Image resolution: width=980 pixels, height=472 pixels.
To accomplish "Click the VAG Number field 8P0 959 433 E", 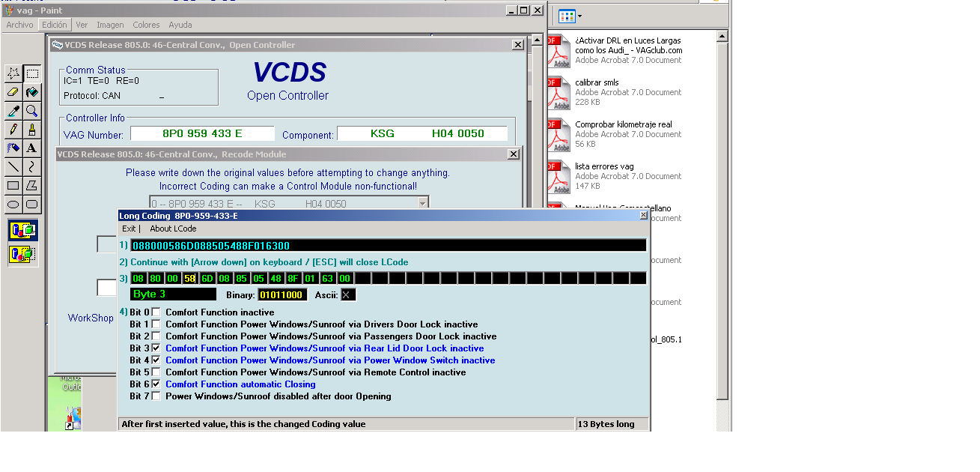I will coord(202,133).
